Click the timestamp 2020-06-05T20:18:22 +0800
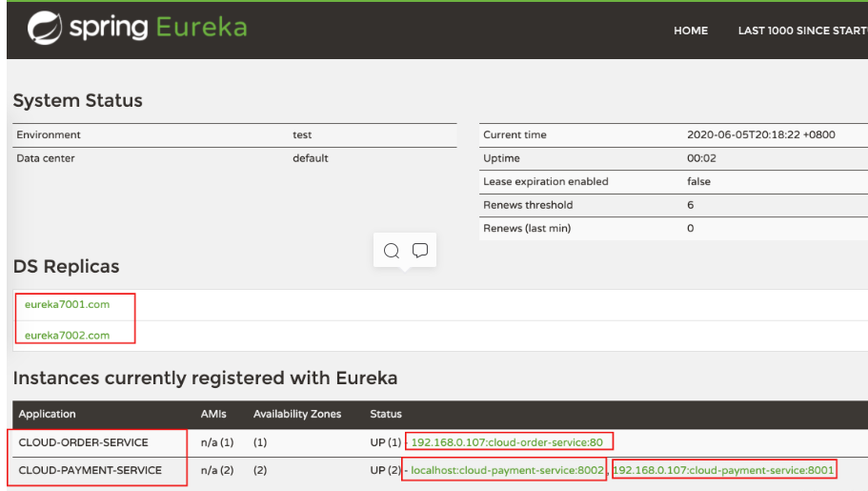The image size is (868, 491). pyautogui.click(x=760, y=134)
